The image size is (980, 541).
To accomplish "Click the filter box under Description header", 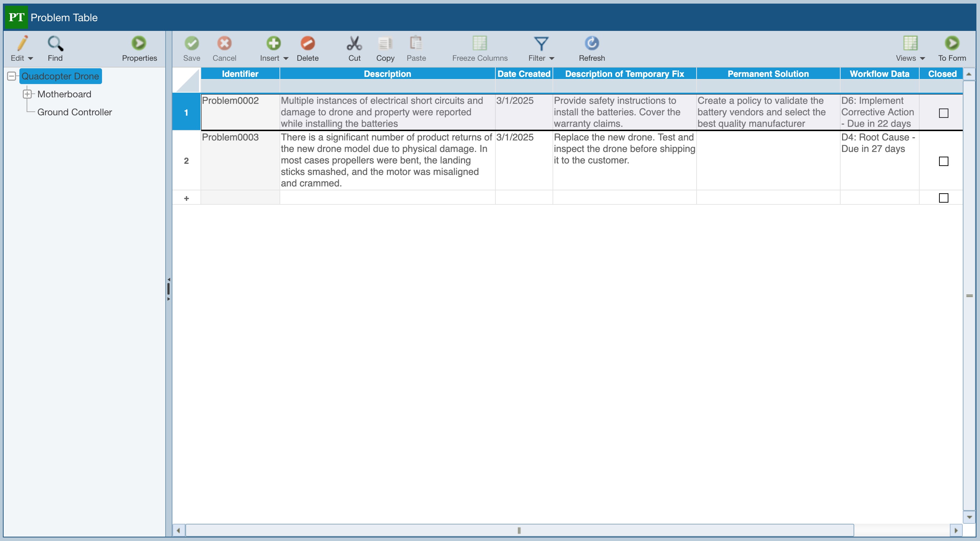I will click(387, 86).
